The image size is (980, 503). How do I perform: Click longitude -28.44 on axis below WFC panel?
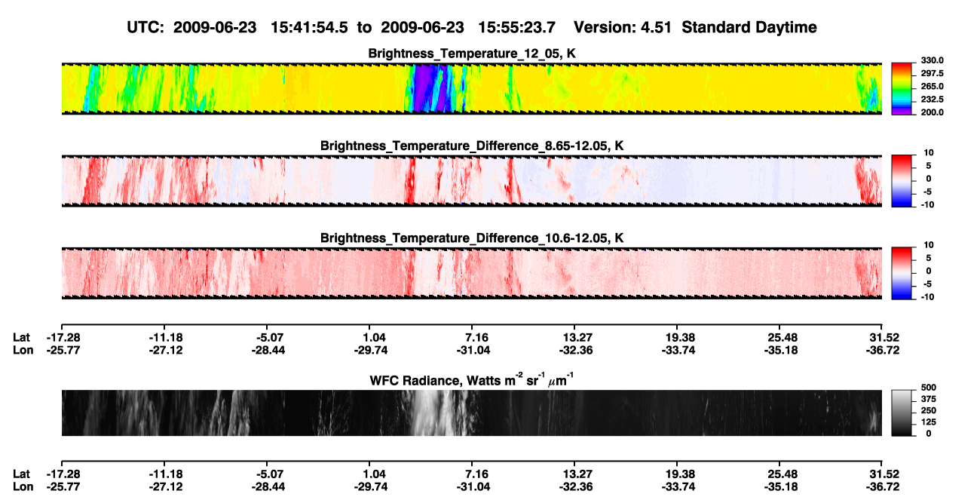point(267,486)
